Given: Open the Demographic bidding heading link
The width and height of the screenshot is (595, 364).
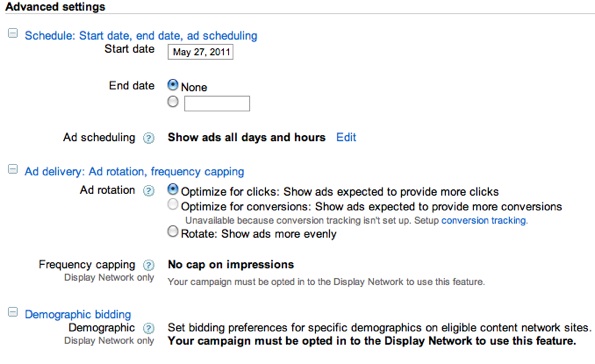Looking at the screenshot, I should point(78,315).
